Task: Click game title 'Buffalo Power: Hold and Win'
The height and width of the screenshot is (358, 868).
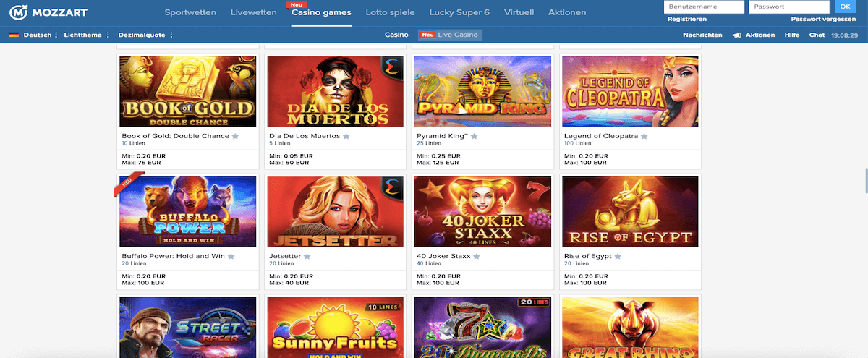Action: pos(174,256)
